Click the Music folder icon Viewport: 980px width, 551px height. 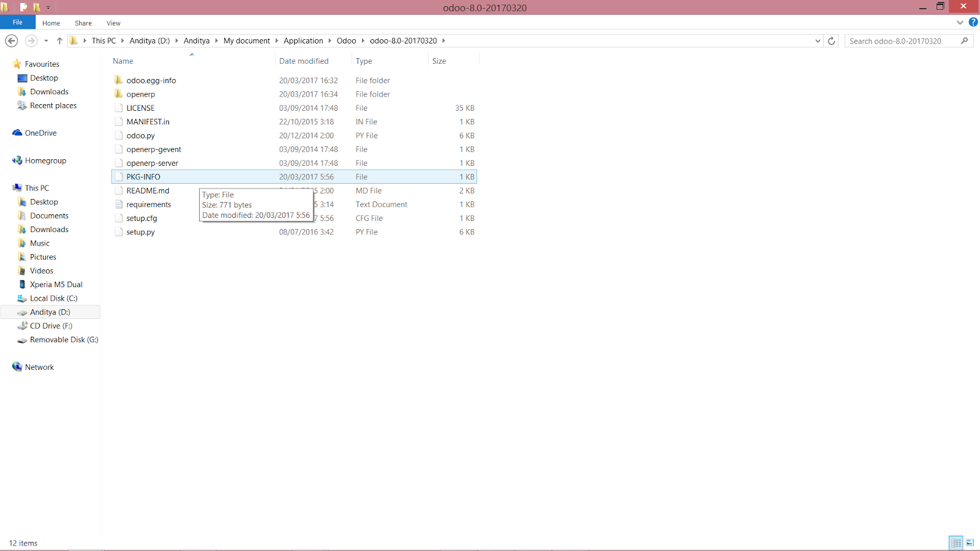click(22, 243)
